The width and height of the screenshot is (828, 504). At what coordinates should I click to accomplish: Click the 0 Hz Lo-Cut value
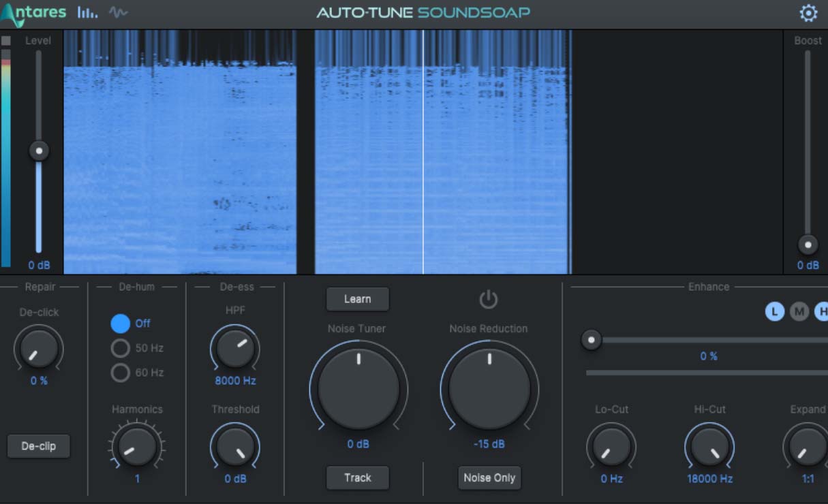click(x=611, y=479)
